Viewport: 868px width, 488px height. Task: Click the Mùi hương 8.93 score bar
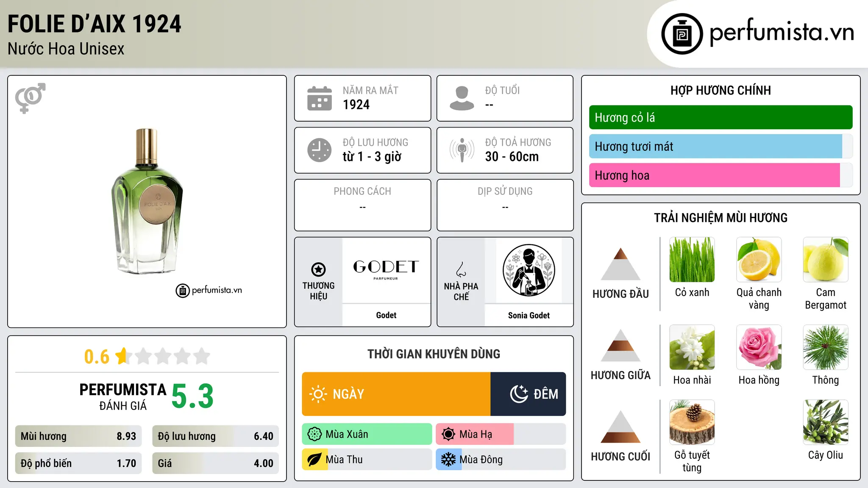(78, 436)
